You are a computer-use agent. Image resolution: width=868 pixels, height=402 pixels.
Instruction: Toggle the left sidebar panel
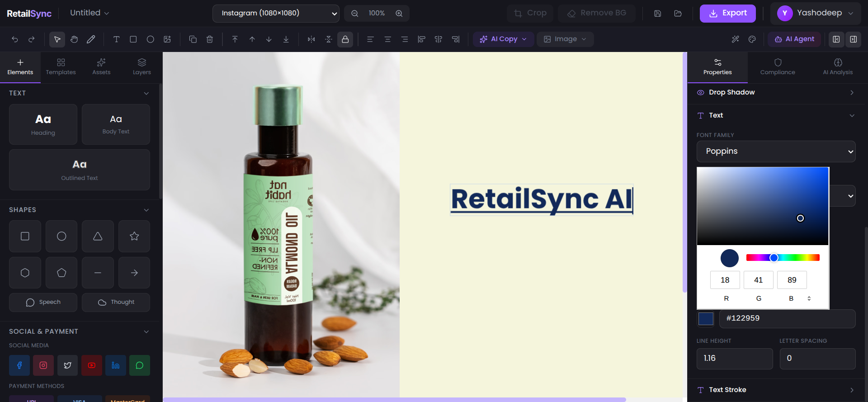pos(836,39)
